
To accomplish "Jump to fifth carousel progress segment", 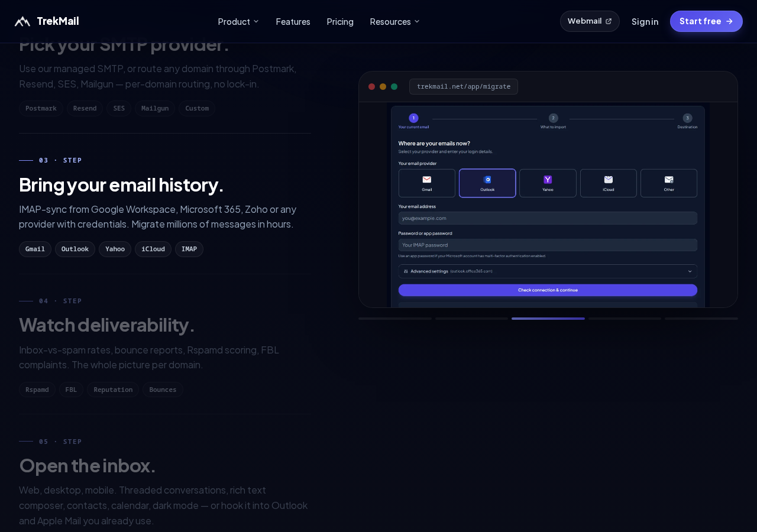I will point(701,319).
